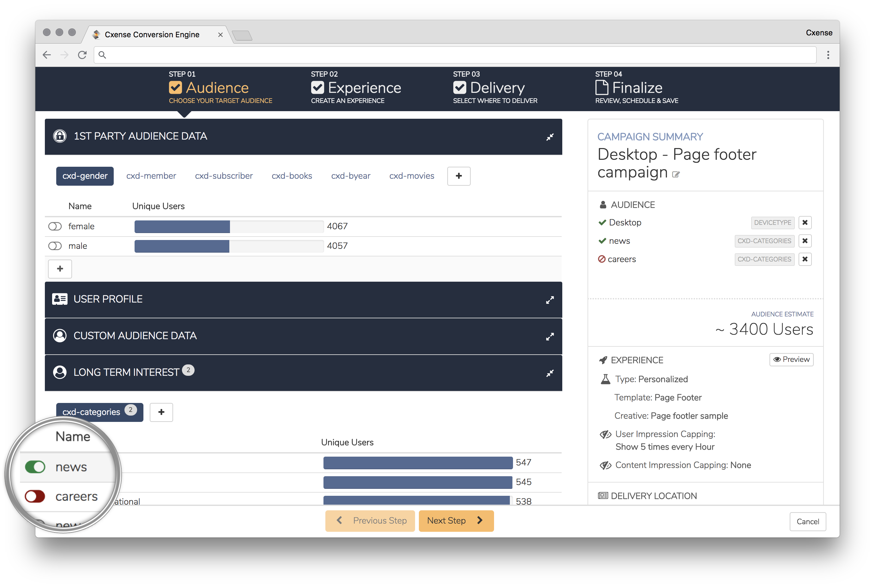Remove careers from the audience
875x588 pixels.
[805, 259]
